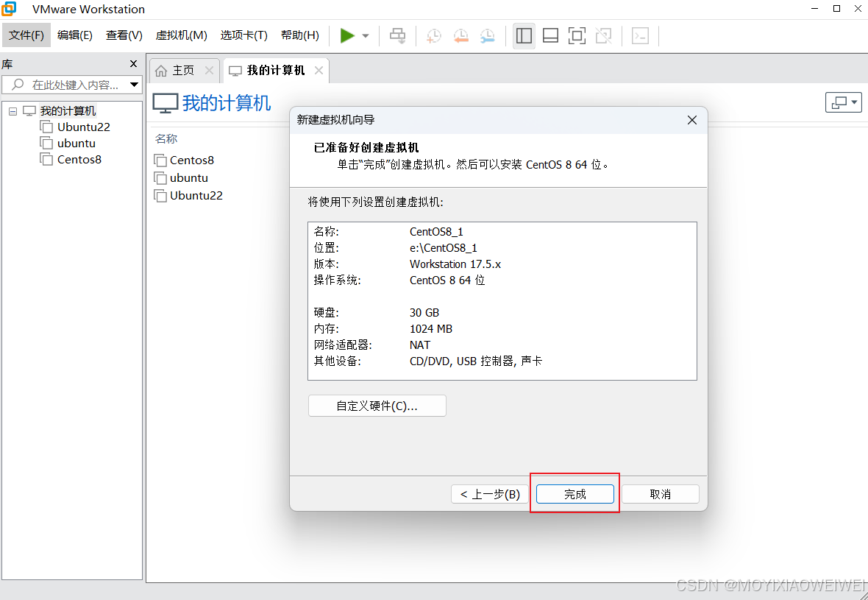Select Ubuntu22 in the library tree
Image resolution: width=868 pixels, height=600 pixels.
coord(82,127)
